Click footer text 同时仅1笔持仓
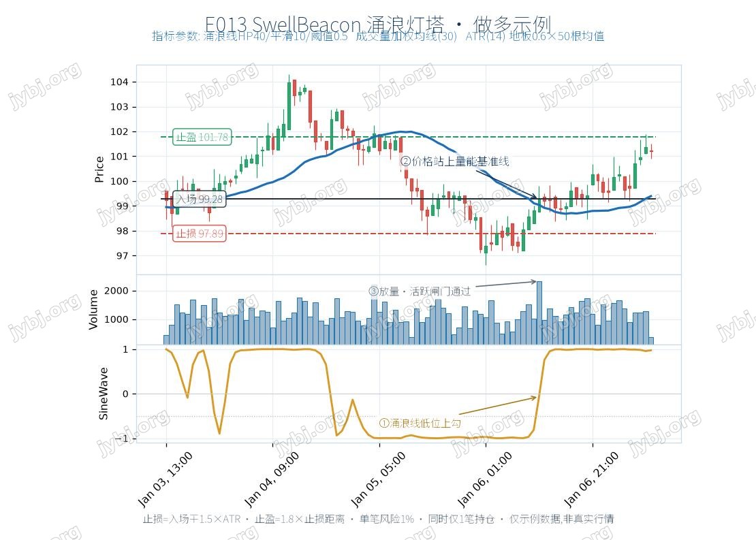This screenshot has height=540, width=756. coord(461,519)
